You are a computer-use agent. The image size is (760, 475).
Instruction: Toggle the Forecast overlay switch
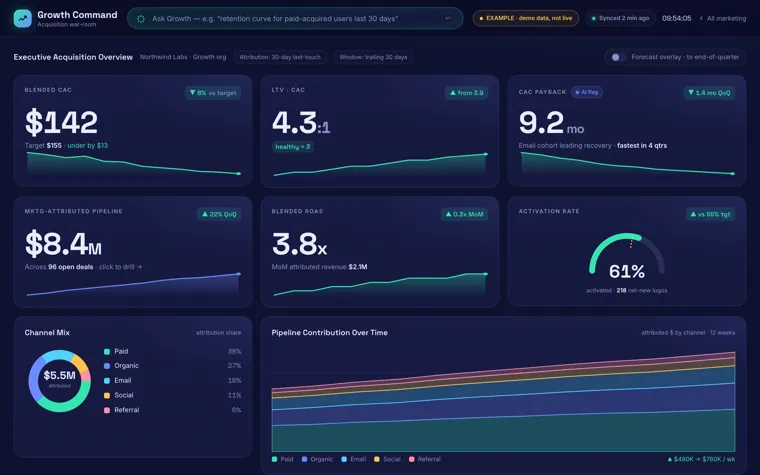617,57
